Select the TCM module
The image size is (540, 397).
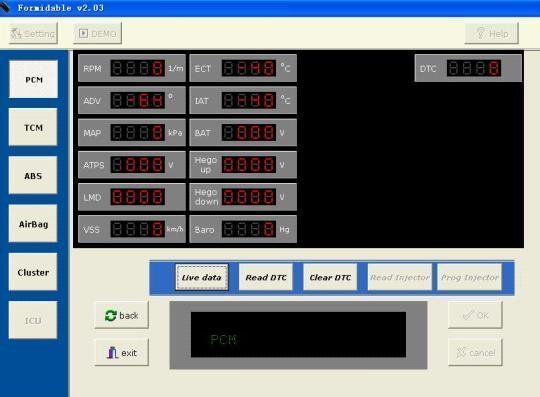[x=33, y=127]
